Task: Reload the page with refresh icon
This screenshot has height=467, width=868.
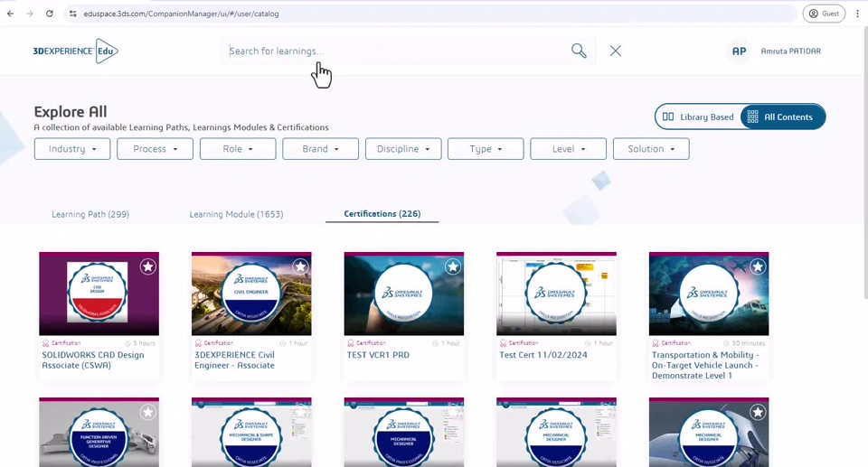Action: click(49, 14)
